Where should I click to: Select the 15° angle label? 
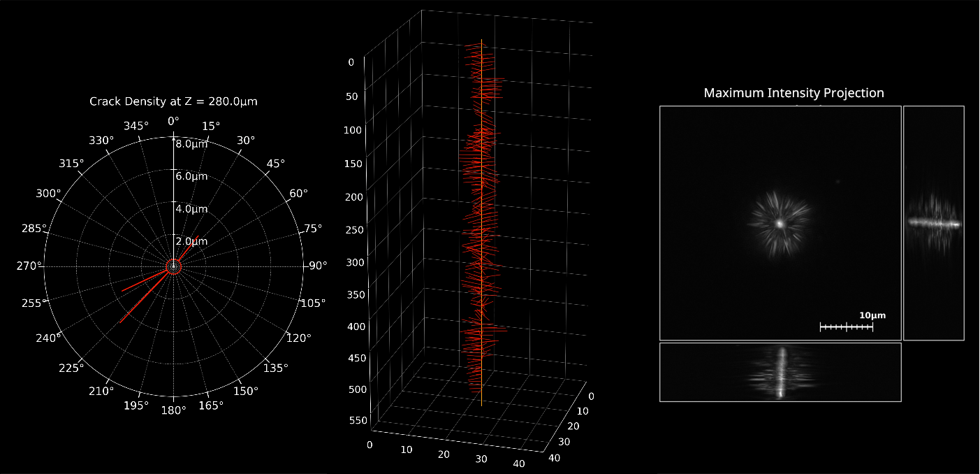(211, 126)
